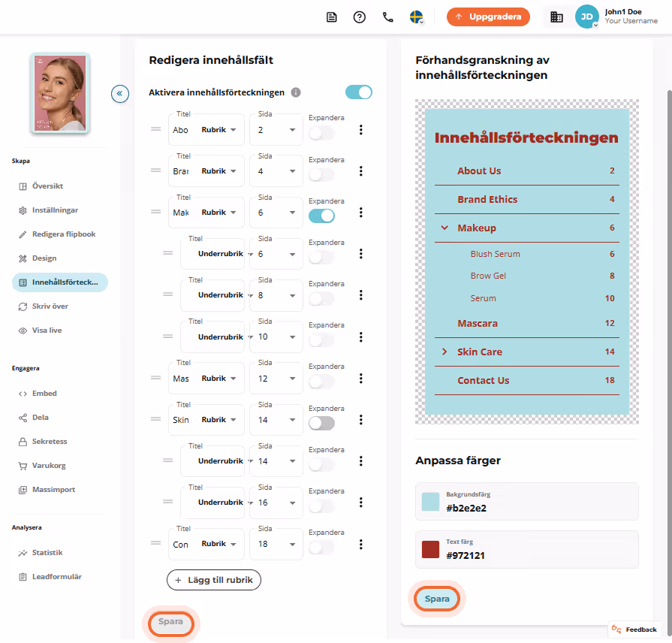The image size is (672, 643).
Task: Open Sida dropdown showing page 12
Action: (276, 379)
